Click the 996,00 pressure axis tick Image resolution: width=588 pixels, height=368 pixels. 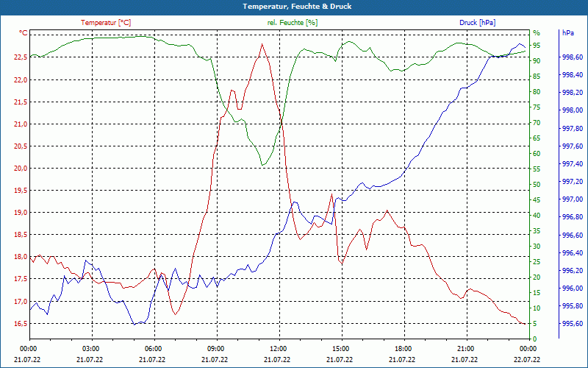(573, 289)
